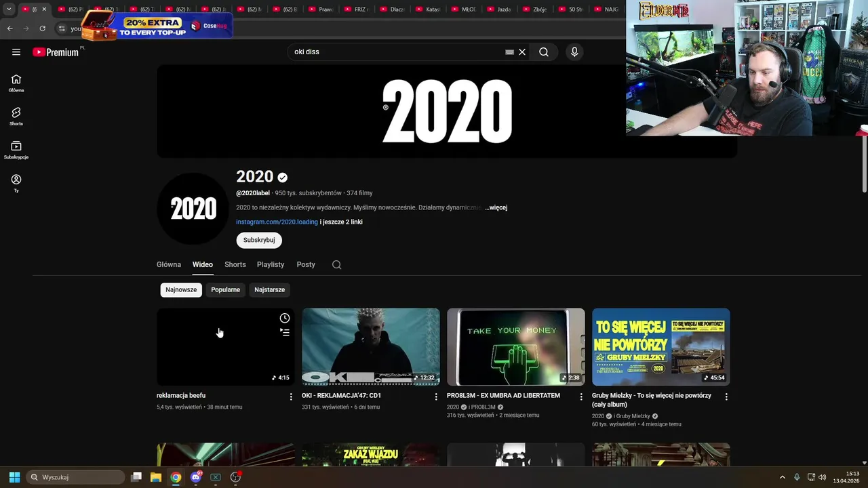Sort videos by Najnowsze
Image resolution: width=868 pixels, height=488 pixels.
(181, 289)
